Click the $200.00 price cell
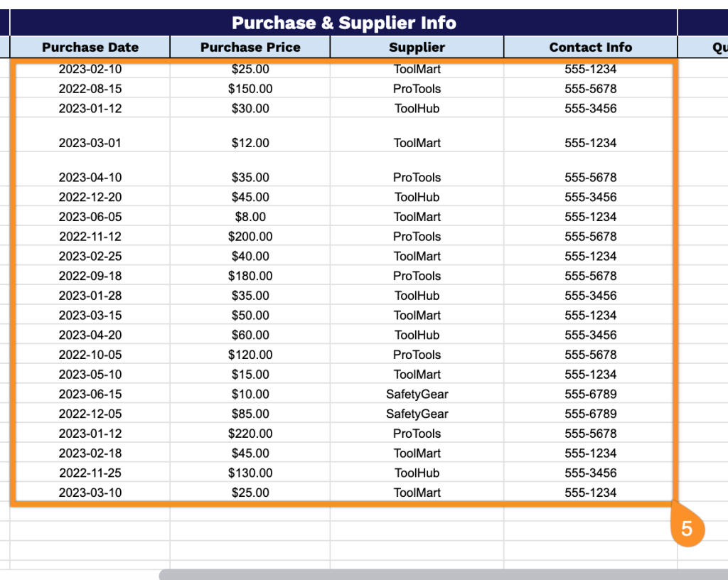This screenshot has width=728, height=580. (250, 237)
